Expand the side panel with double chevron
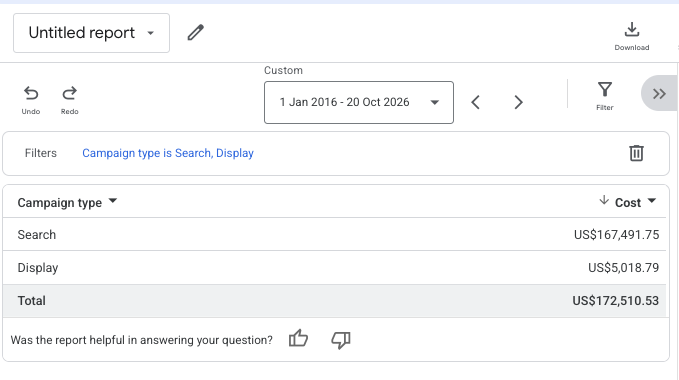The width and height of the screenshot is (679, 380). [659, 93]
